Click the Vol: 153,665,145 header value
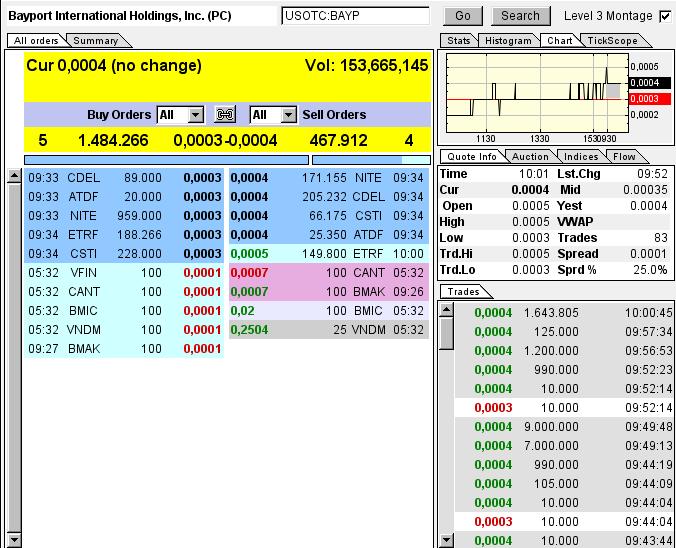Image resolution: width=676 pixels, height=548 pixels. tap(366, 66)
